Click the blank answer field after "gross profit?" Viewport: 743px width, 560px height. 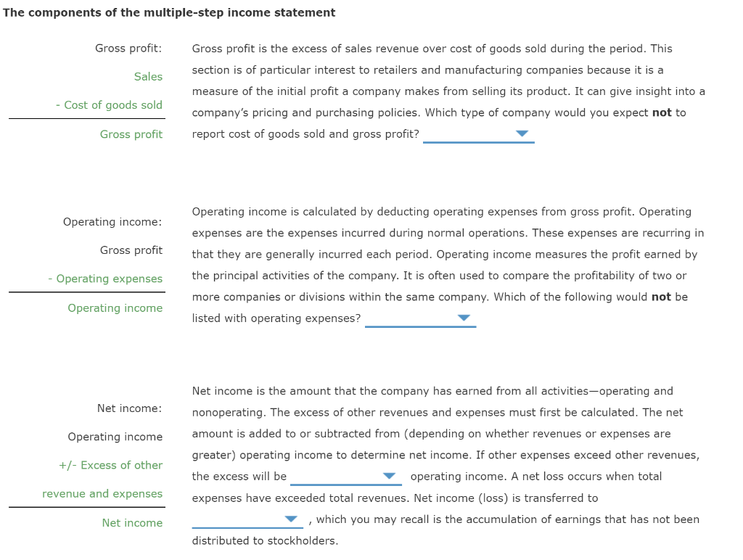click(x=479, y=138)
